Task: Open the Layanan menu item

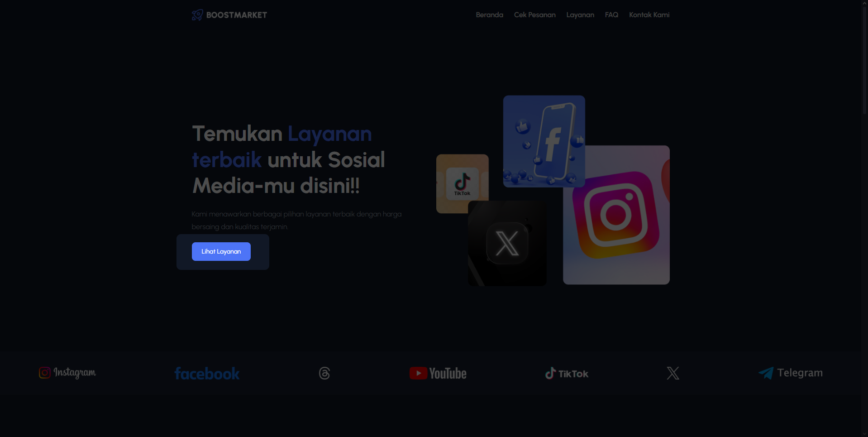Action: (x=580, y=15)
